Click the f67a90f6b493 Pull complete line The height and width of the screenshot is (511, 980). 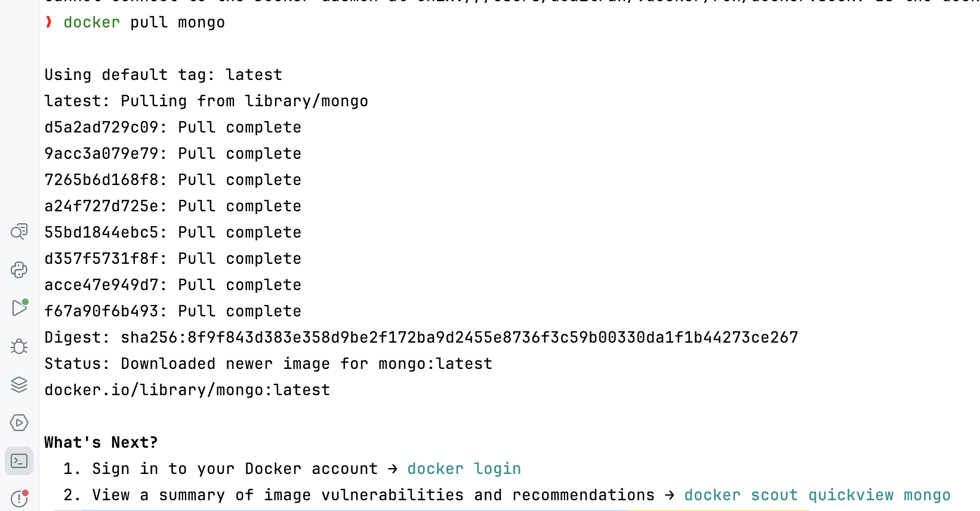coord(172,311)
